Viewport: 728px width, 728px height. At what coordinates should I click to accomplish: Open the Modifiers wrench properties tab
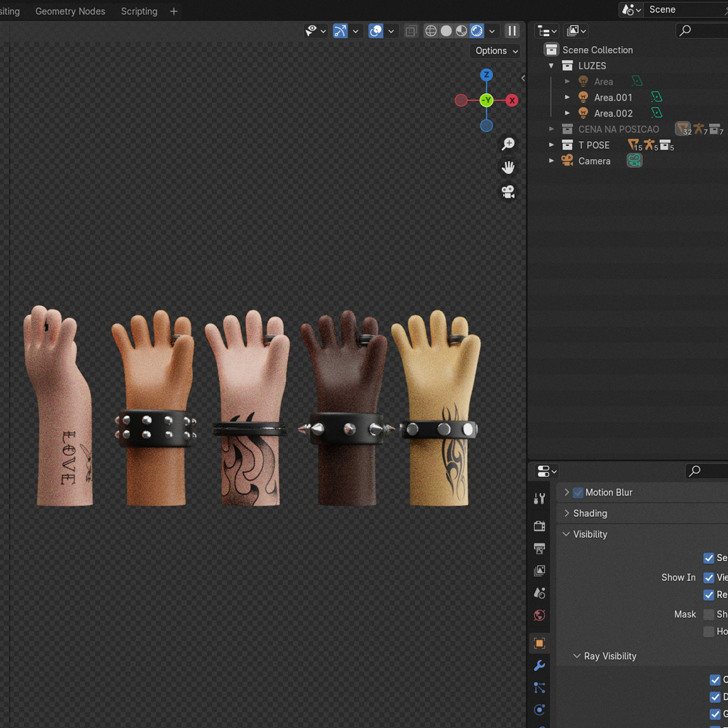(539, 665)
